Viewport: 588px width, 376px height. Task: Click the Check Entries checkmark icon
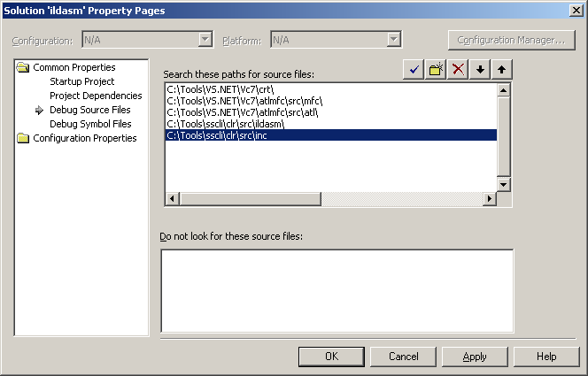click(414, 70)
